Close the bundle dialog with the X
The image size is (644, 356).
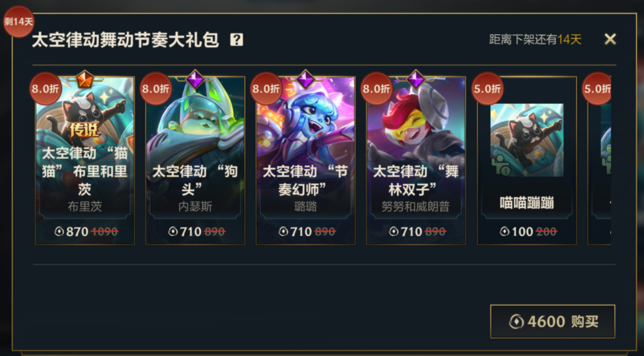coord(611,39)
